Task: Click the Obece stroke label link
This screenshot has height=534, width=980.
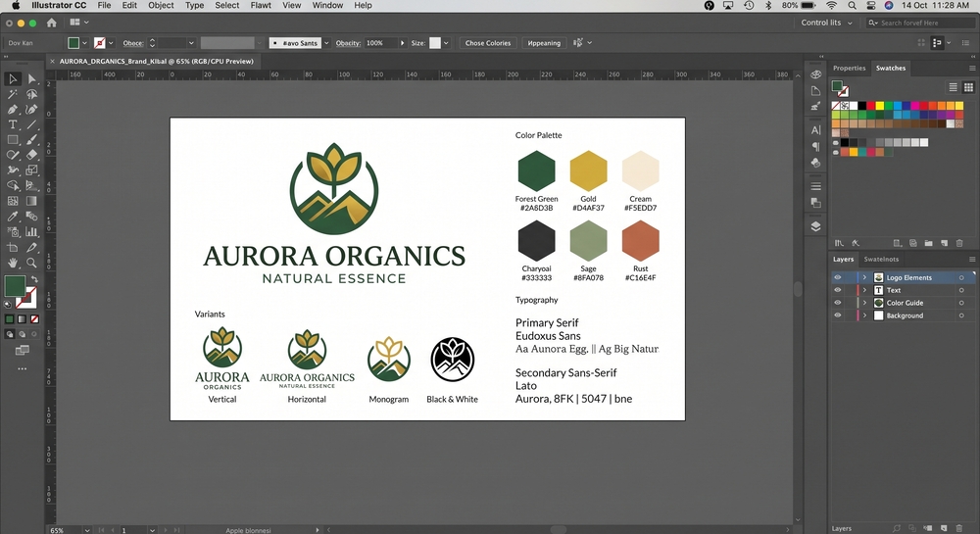Action: click(x=133, y=43)
